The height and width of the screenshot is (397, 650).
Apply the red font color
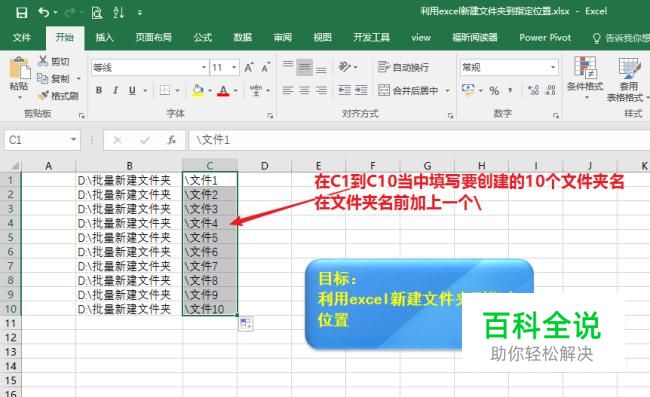pyautogui.click(x=223, y=90)
